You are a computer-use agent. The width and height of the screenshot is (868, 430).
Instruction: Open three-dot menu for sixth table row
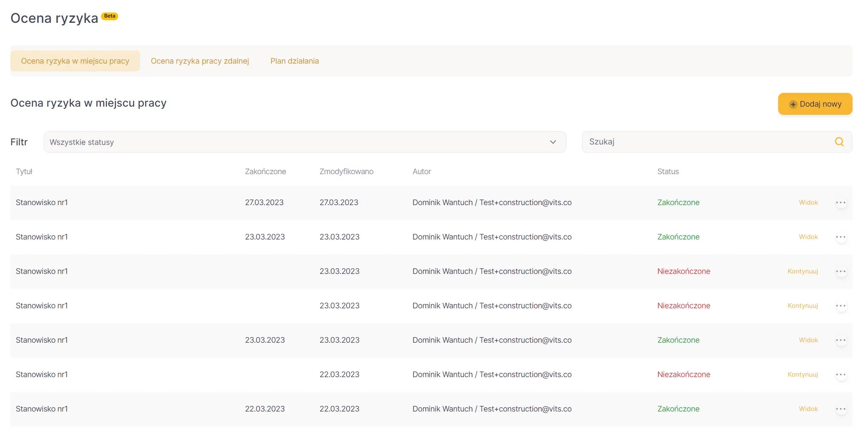click(840, 375)
